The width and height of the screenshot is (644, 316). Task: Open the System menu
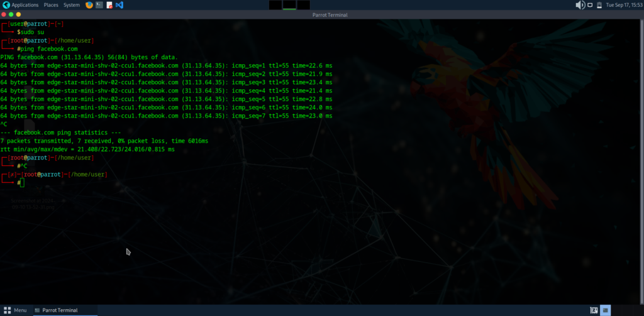[72, 5]
